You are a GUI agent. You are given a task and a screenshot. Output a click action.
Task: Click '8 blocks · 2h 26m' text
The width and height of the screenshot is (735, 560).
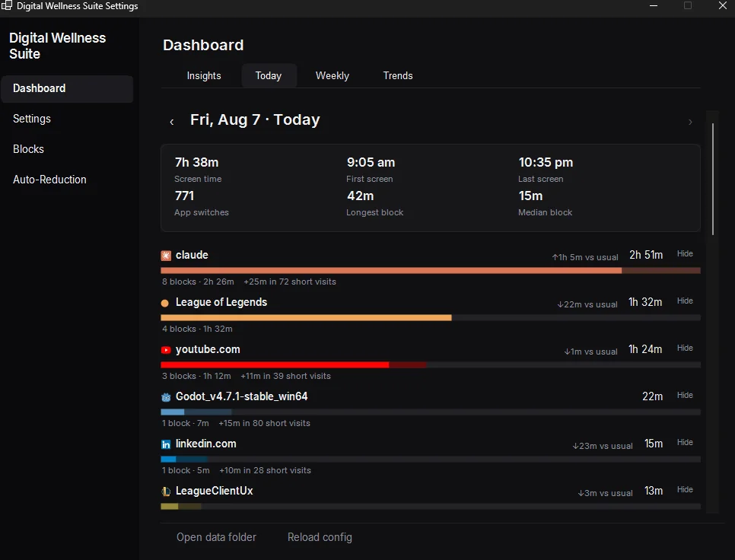click(x=198, y=282)
